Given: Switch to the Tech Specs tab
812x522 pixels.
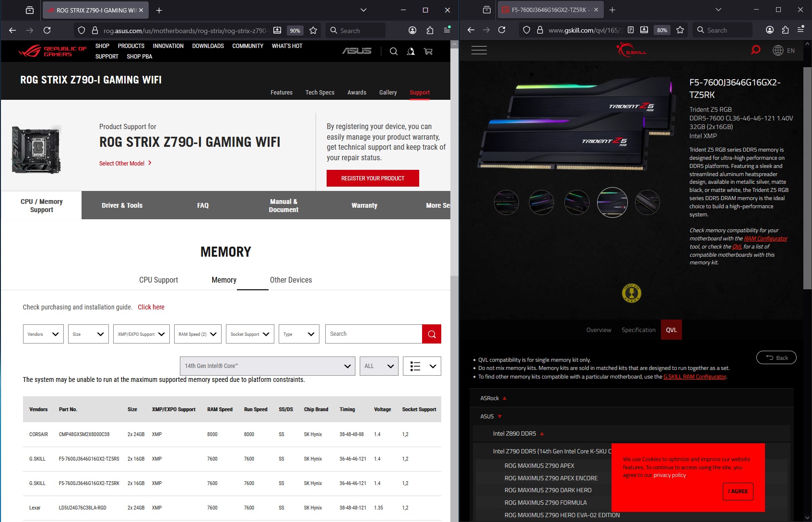Looking at the screenshot, I should pyautogui.click(x=320, y=93).
